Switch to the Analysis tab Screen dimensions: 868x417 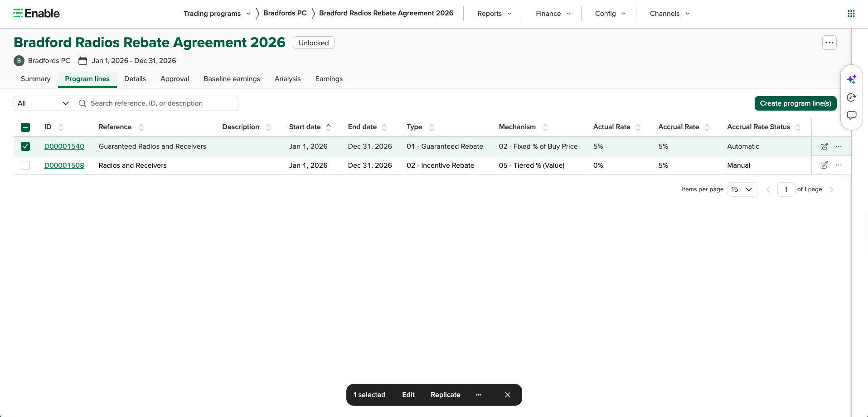[x=287, y=79]
